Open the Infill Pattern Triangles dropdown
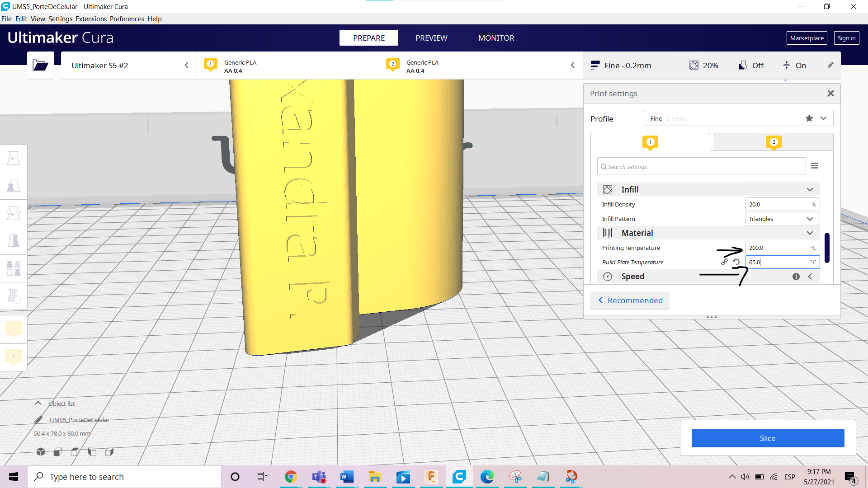Image resolution: width=868 pixels, height=488 pixels. [782, 219]
